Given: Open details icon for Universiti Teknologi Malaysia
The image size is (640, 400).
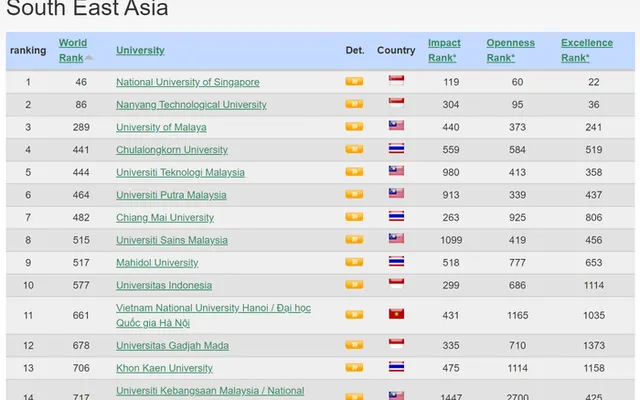Looking at the screenshot, I should click(354, 171).
